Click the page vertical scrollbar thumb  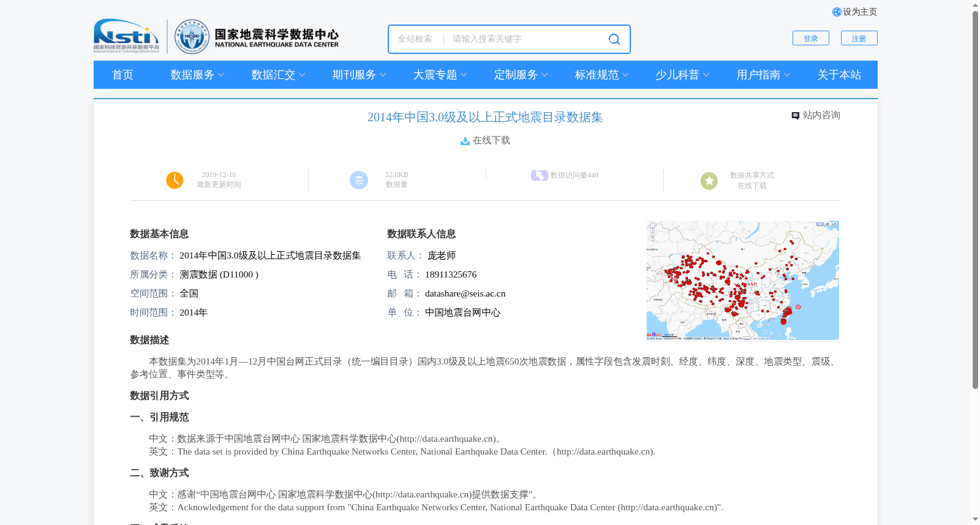[975, 199]
